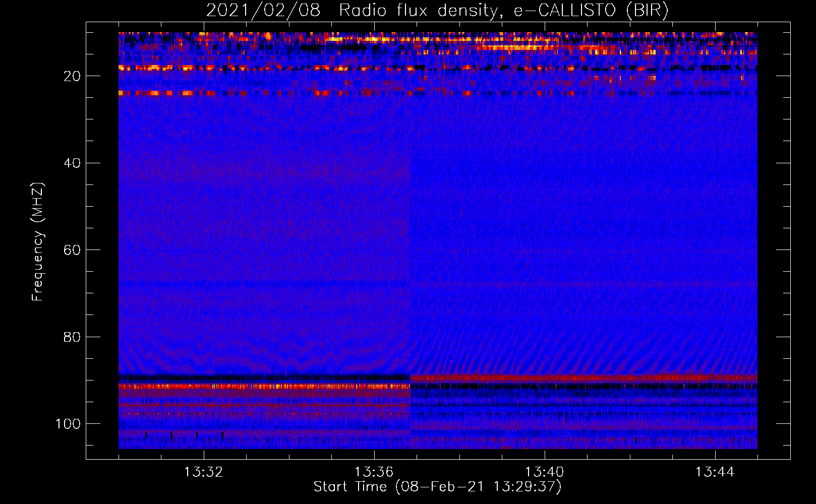
Task: Click the 100 MHz frequency tick label
Action: [x=68, y=424]
